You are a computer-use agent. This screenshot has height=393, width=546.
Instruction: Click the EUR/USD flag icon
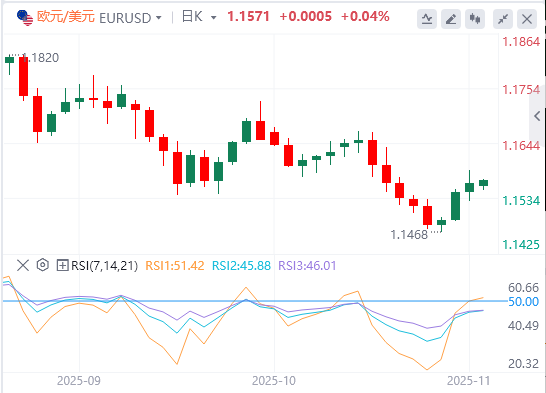[25, 17]
